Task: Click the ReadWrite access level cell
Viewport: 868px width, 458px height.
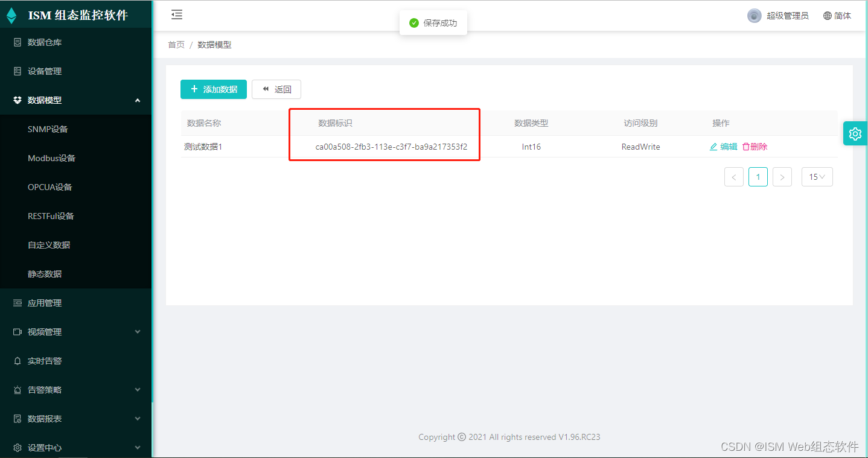Action: [641, 147]
